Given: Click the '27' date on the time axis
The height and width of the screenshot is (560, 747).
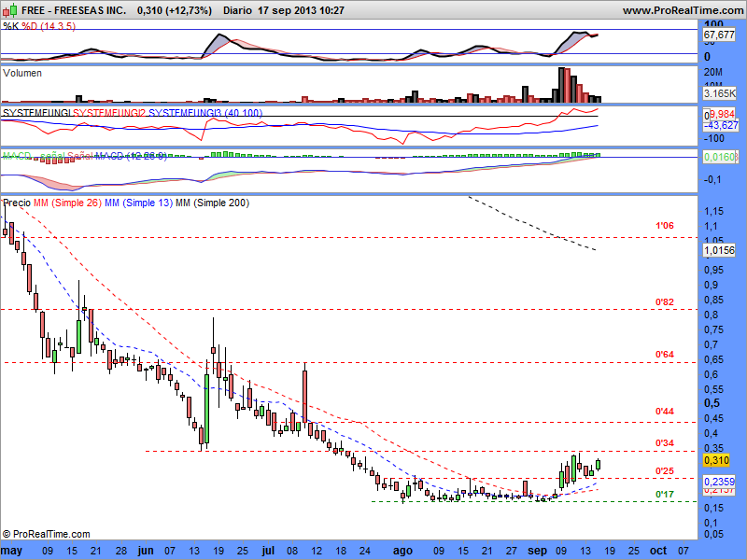Looking at the screenshot, I should (x=511, y=551).
